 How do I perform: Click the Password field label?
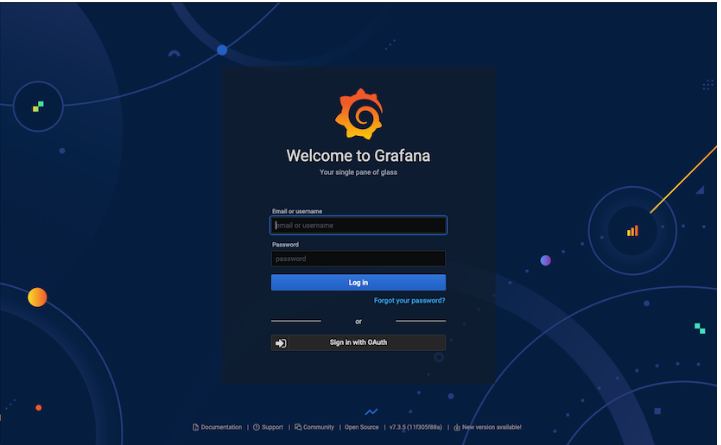tap(285, 245)
